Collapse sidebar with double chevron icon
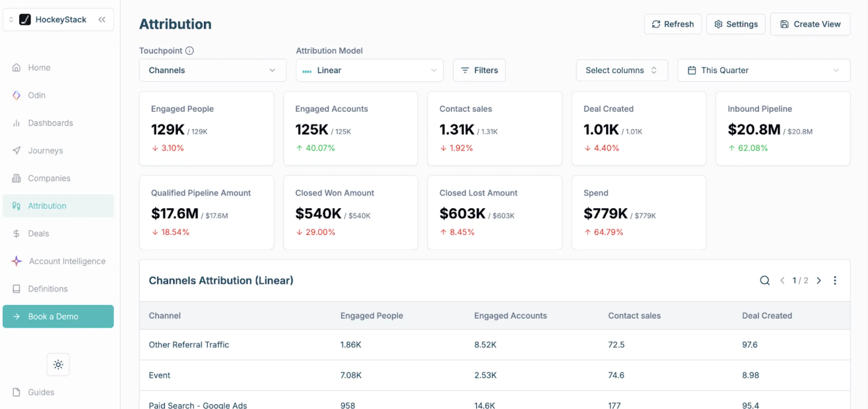Viewport: 868px width, 409px height. (102, 20)
